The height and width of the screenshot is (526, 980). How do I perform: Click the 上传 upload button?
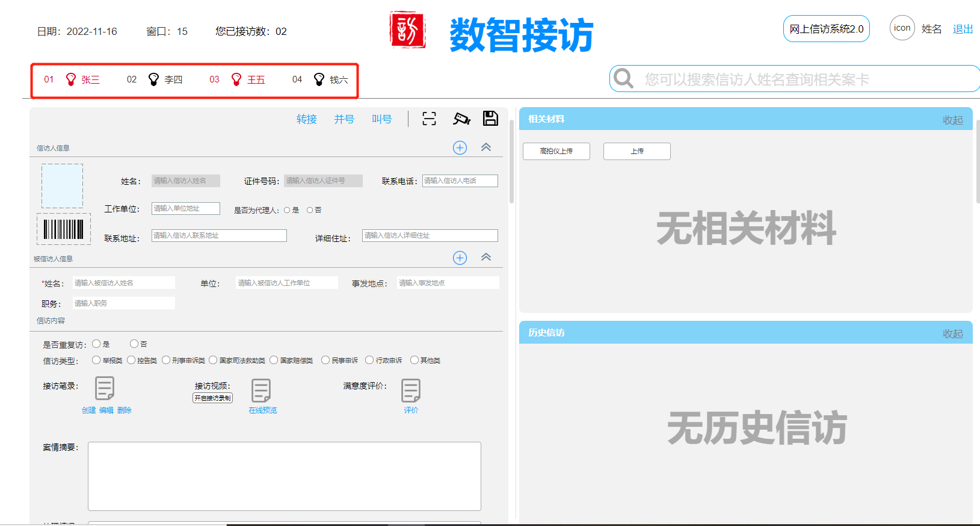click(637, 151)
